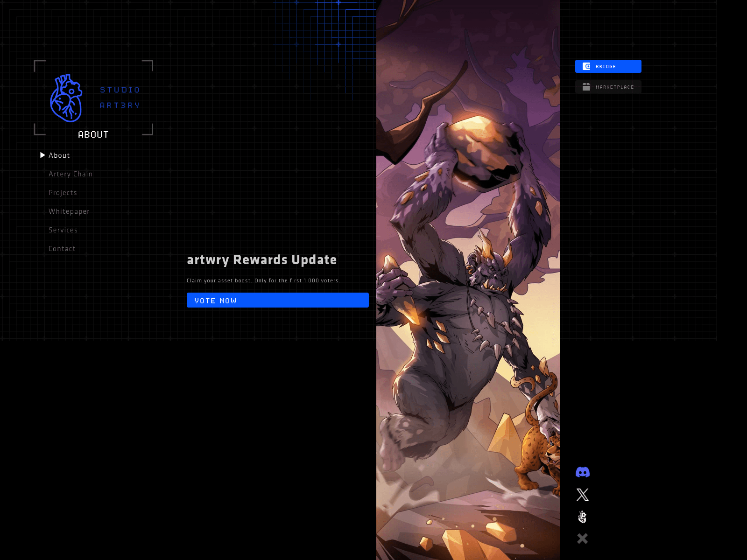Click the small white heart icon
The width and height of the screenshot is (747, 560).
coord(582,517)
